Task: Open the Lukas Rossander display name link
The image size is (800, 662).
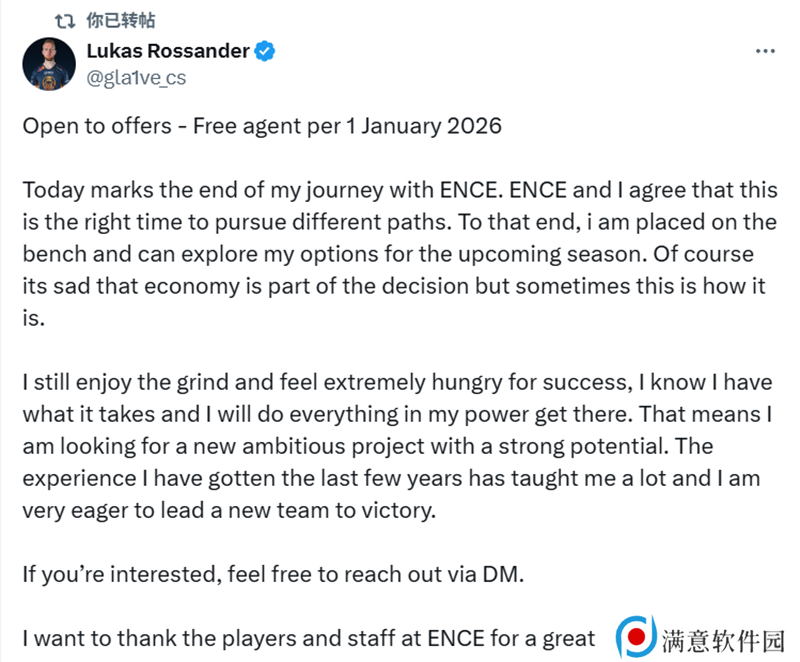Action: tap(168, 51)
